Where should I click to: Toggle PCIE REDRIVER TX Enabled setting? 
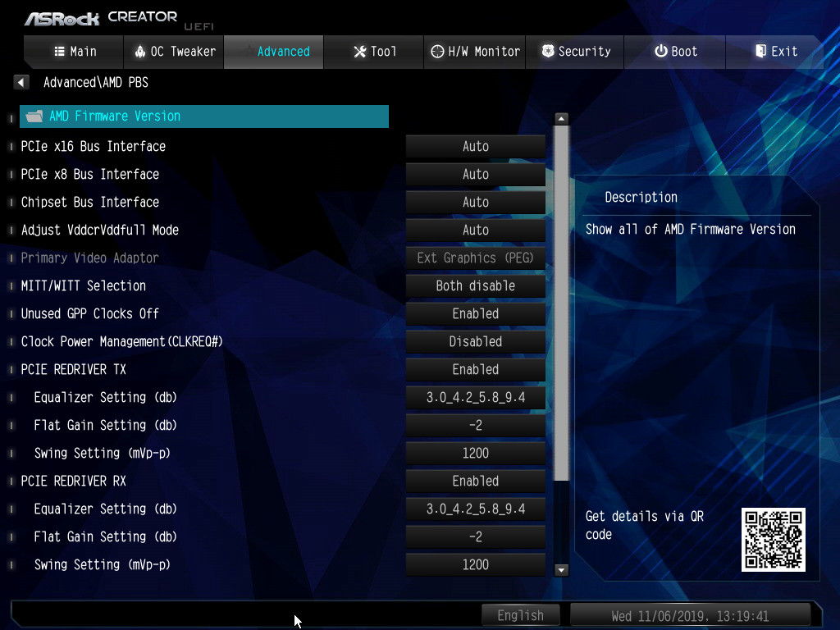point(475,369)
